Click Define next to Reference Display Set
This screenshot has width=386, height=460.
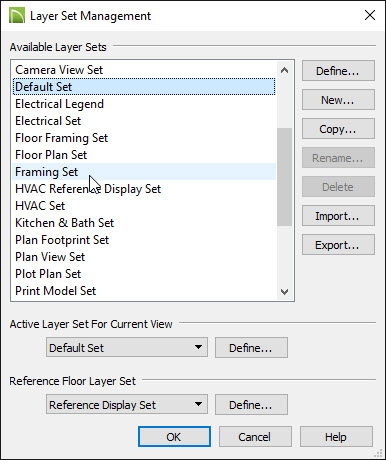click(251, 405)
